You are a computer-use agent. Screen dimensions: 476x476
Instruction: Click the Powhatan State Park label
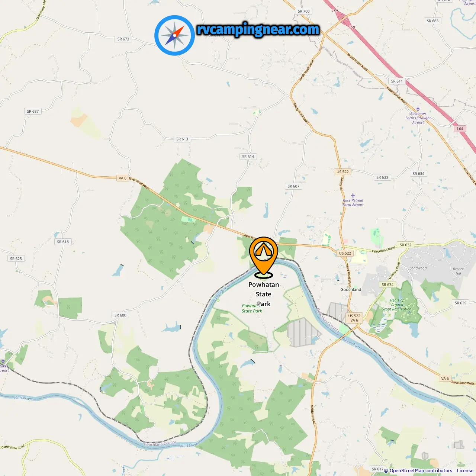(264, 294)
